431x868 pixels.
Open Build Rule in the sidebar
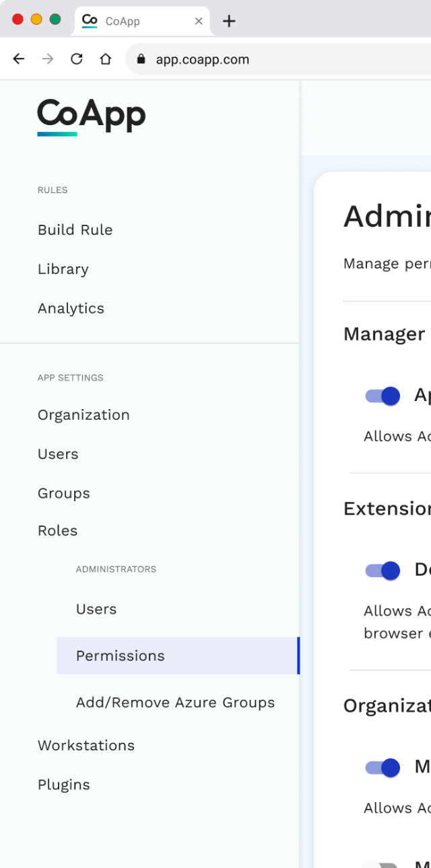click(75, 229)
